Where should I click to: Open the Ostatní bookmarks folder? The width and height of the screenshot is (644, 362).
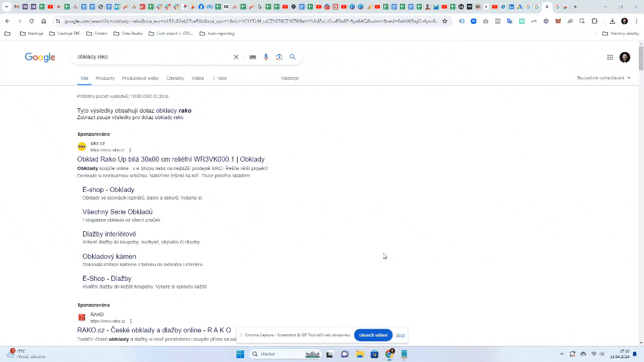point(97,33)
